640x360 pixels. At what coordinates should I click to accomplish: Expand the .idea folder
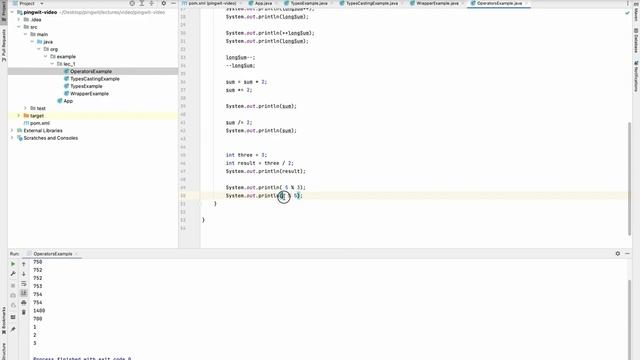tap(19, 20)
